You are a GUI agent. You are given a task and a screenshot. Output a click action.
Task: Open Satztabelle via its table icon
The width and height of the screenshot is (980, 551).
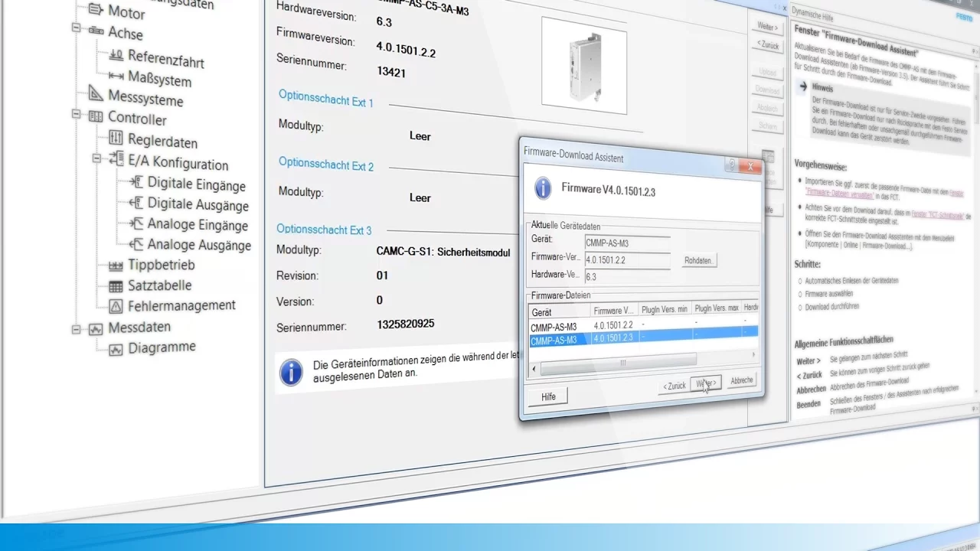116,286
